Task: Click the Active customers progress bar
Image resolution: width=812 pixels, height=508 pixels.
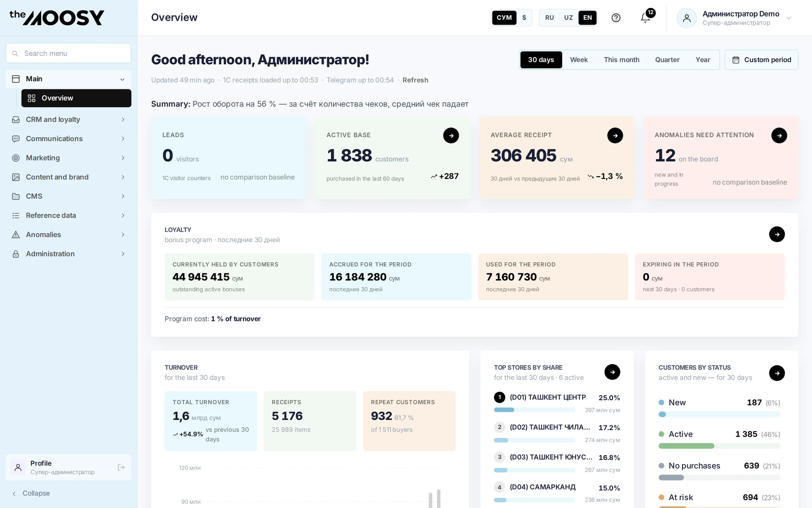Action: [x=719, y=446]
